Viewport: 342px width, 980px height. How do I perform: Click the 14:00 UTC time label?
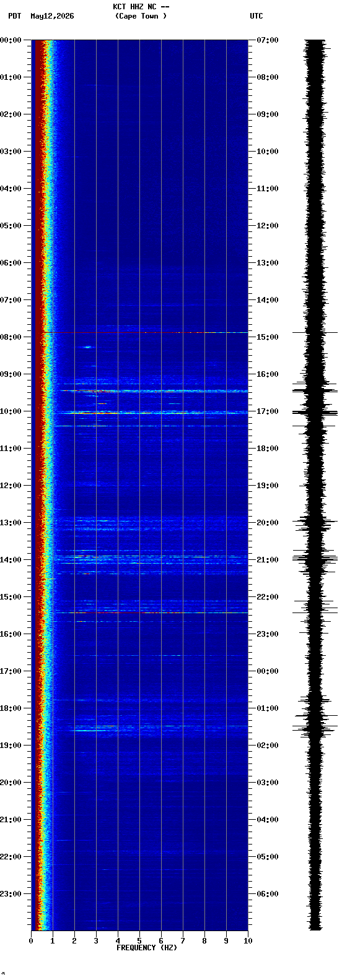tap(268, 300)
